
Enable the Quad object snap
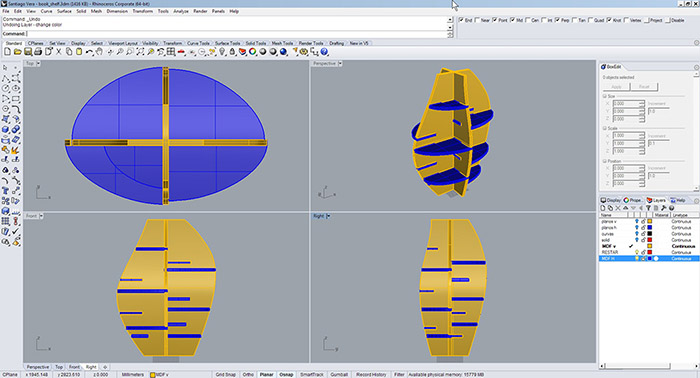[x=591, y=20]
